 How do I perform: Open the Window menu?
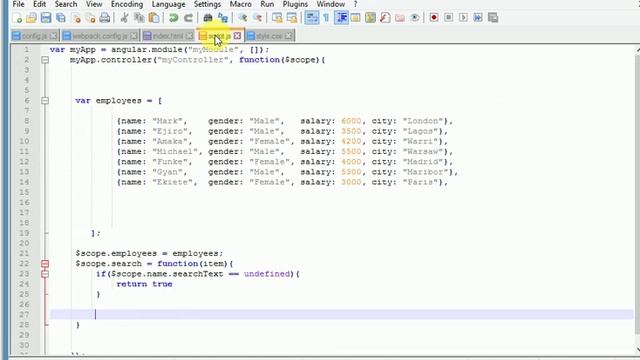(331, 4)
